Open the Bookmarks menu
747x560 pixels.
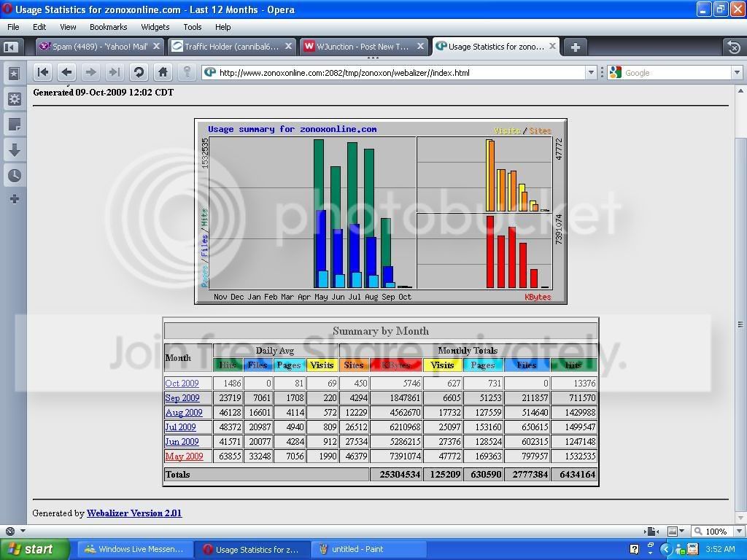pyautogui.click(x=108, y=27)
